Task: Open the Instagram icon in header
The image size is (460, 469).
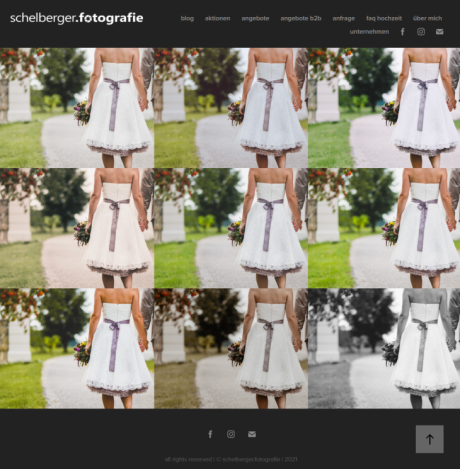Action: (421, 32)
